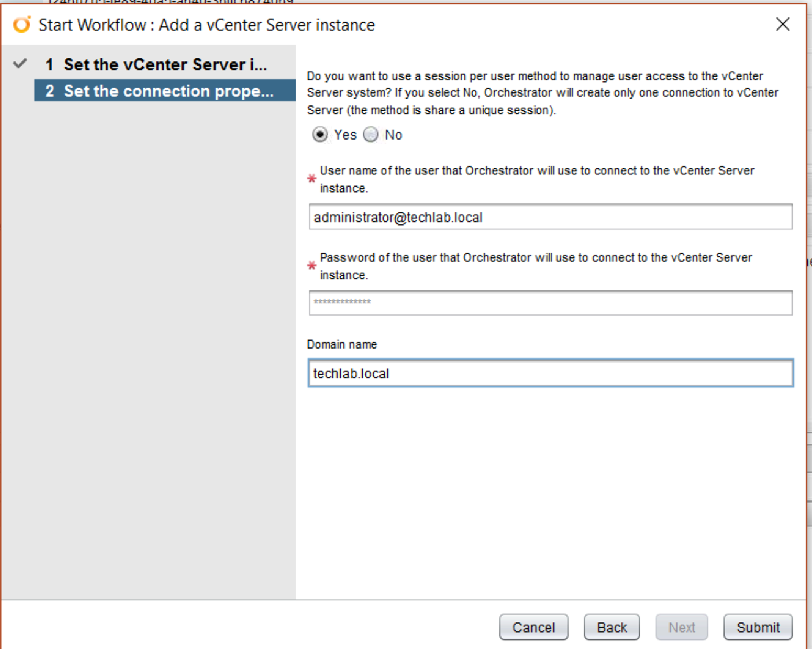This screenshot has width=812, height=649.
Task: Focus the password input field
Action: pyautogui.click(x=550, y=302)
